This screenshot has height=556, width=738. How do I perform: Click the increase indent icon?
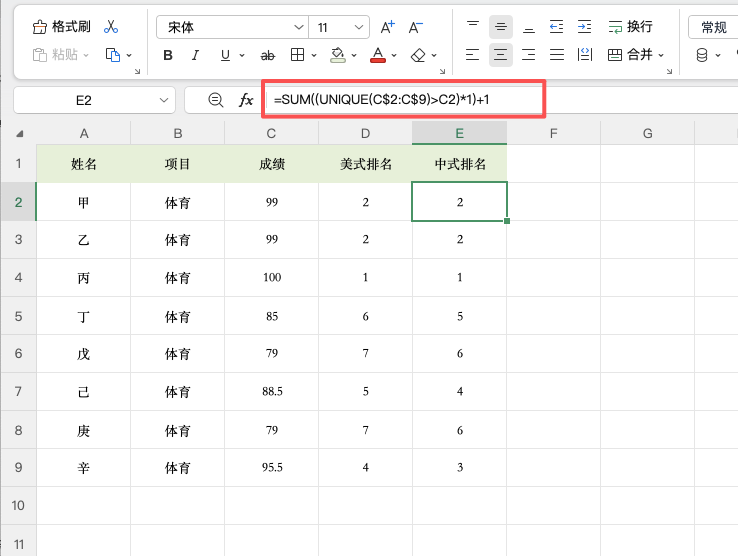click(x=584, y=27)
